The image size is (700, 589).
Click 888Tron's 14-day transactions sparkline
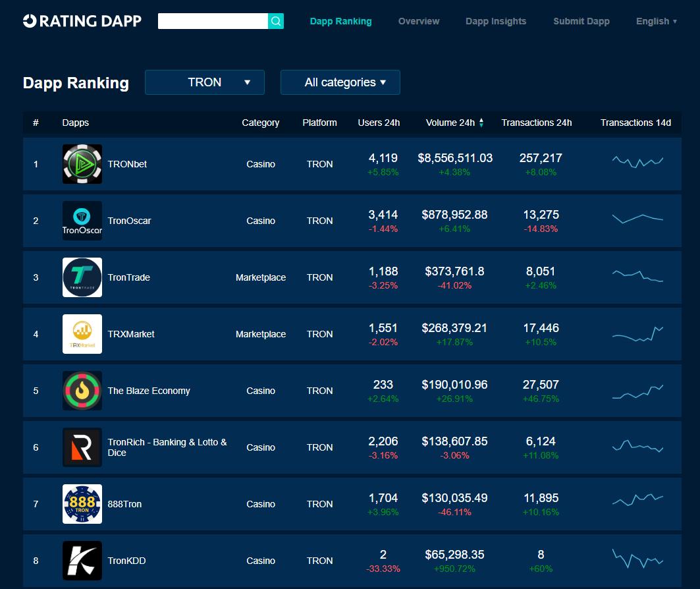click(637, 499)
